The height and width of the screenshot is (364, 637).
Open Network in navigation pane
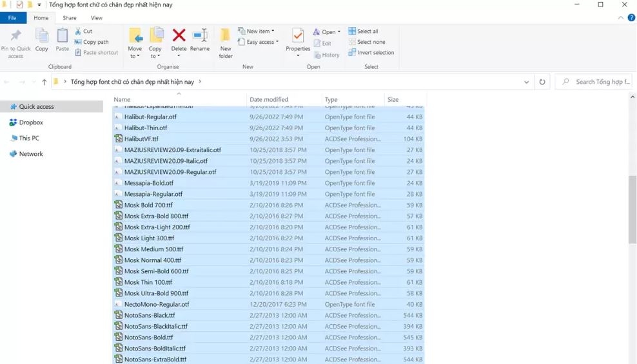tap(26, 154)
